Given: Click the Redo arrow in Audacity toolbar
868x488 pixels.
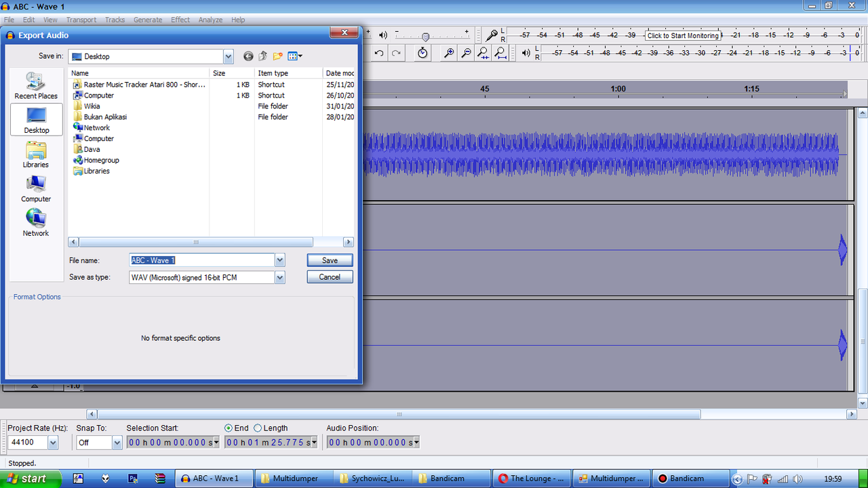Looking at the screenshot, I should click(397, 53).
